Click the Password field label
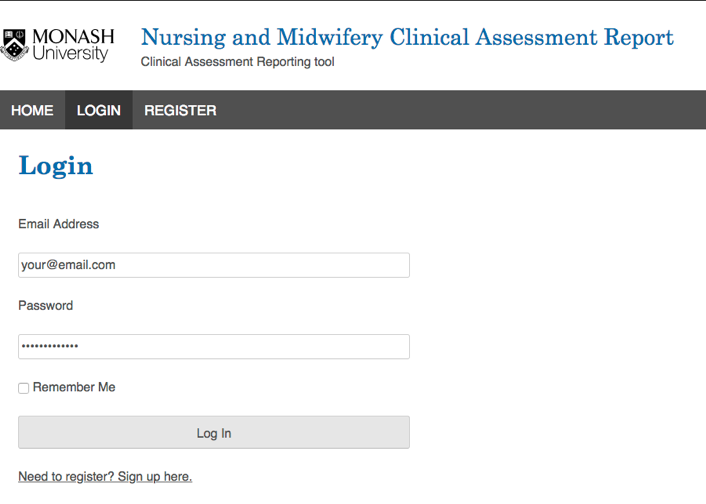The height and width of the screenshot is (504, 706). point(45,306)
